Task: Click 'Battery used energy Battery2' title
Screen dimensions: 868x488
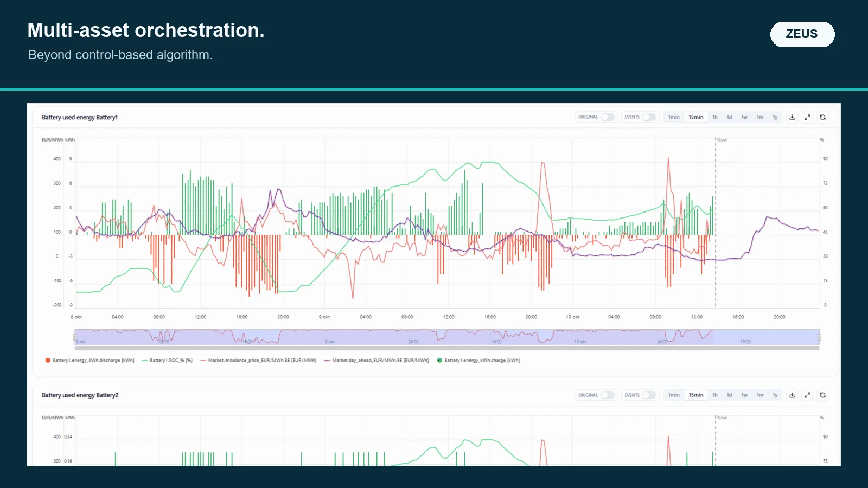Action: click(x=80, y=395)
